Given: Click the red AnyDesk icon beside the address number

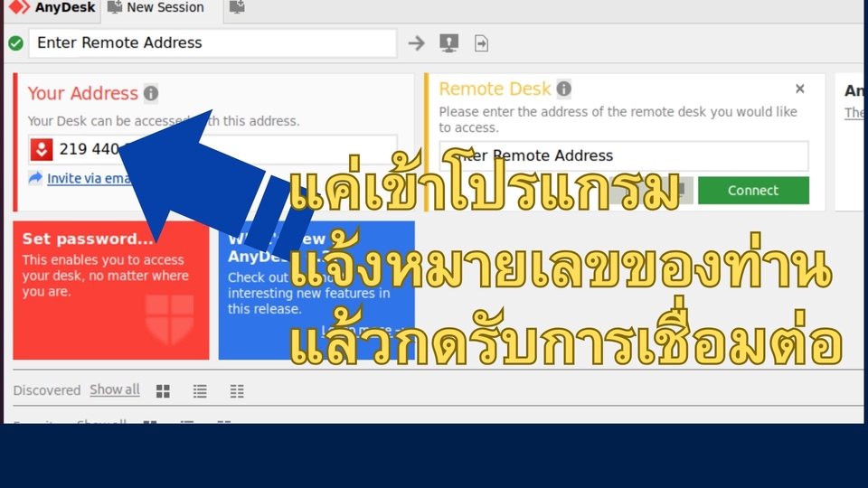Looking at the screenshot, I should point(42,149).
